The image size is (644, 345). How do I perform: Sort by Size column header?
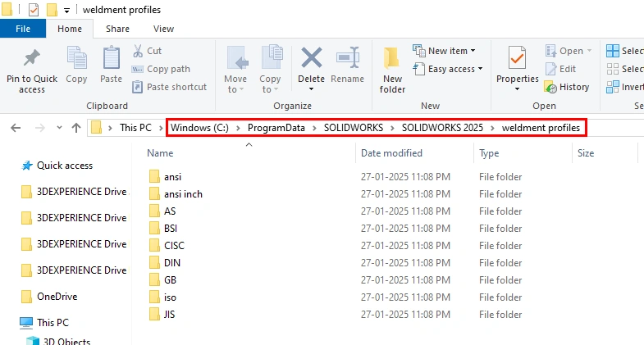tap(586, 153)
